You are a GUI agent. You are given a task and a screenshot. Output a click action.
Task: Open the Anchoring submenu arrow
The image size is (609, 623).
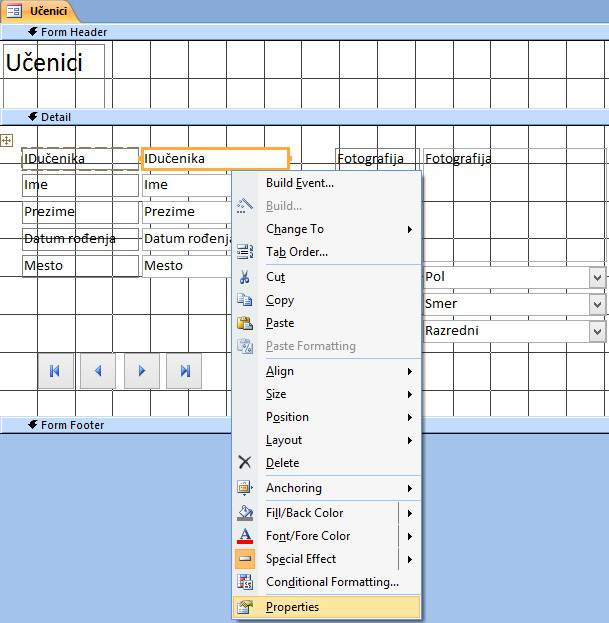pyautogui.click(x=409, y=488)
